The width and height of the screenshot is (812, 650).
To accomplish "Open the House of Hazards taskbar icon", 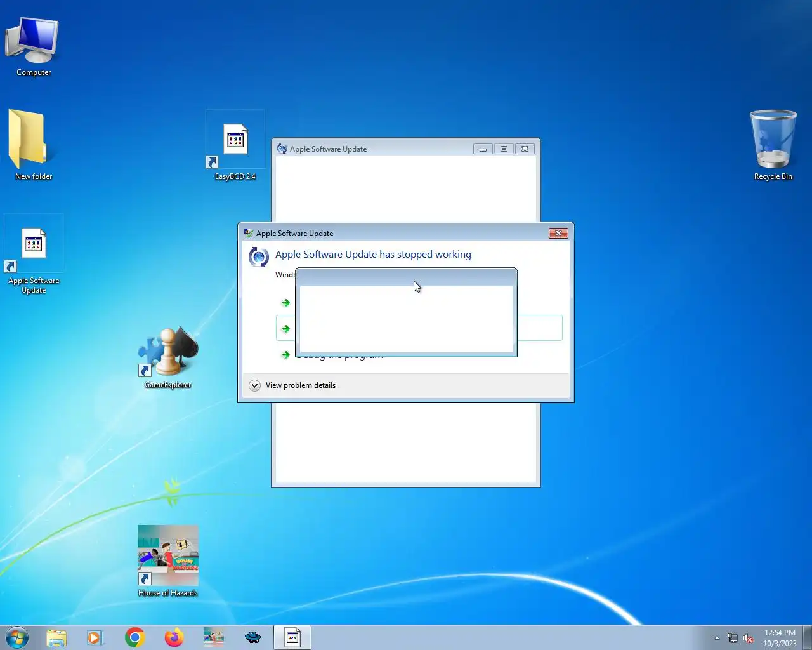I will [213, 637].
